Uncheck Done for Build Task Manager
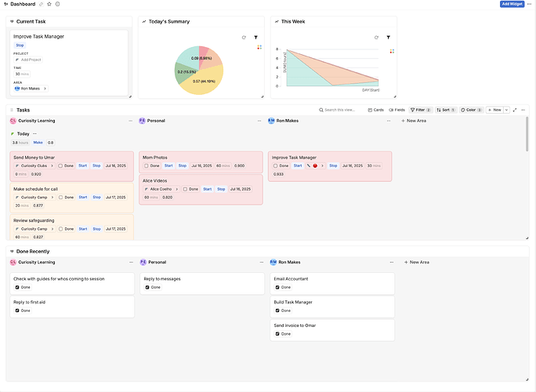The image size is (536, 392). click(277, 310)
